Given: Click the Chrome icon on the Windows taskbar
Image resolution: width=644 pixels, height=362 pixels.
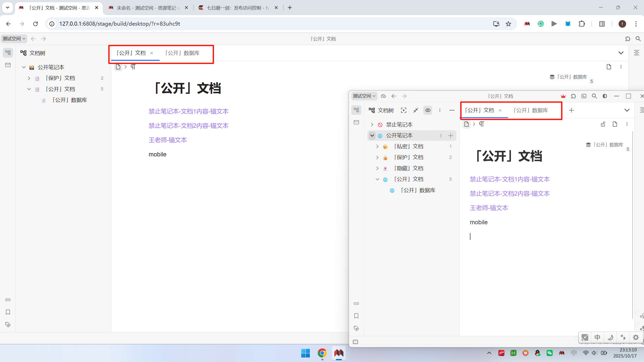Looking at the screenshot, I should [x=322, y=353].
